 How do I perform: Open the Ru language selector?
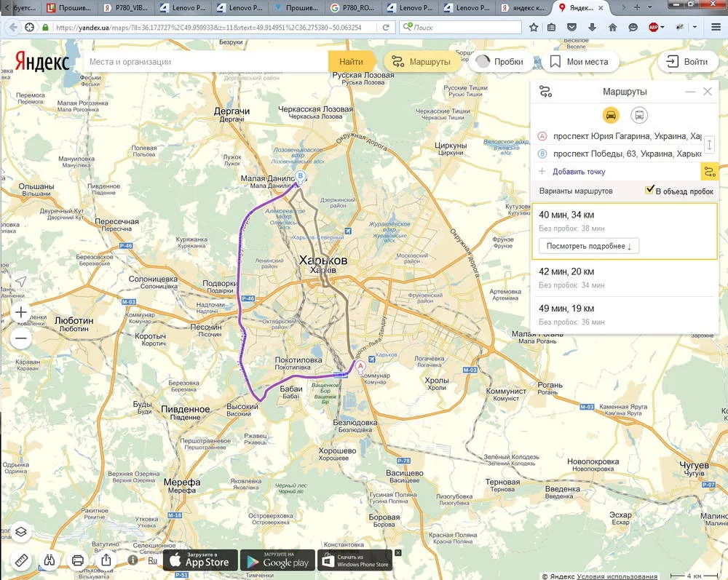[152, 560]
